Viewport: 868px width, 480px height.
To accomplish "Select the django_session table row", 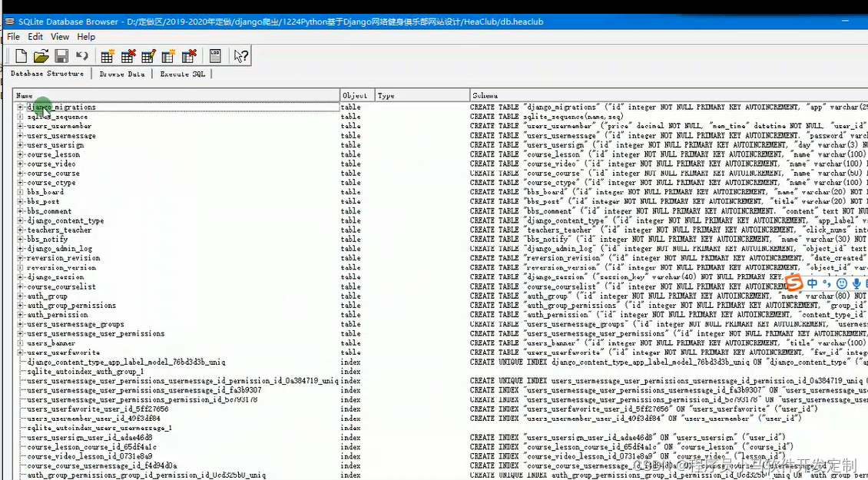I will pyautogui.click(x=441, y=276).
